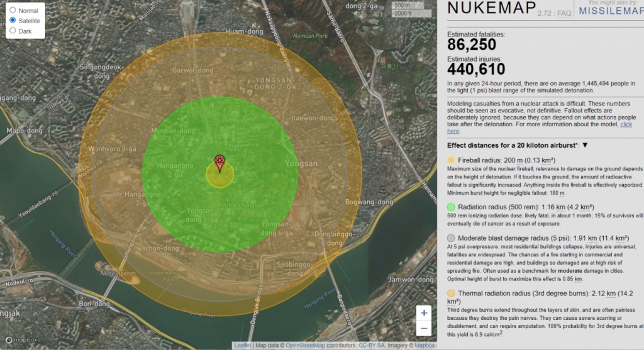
Task: Click the Dongbinggo-dong map label
Action: pyautogui.click(x=335, y=238)
